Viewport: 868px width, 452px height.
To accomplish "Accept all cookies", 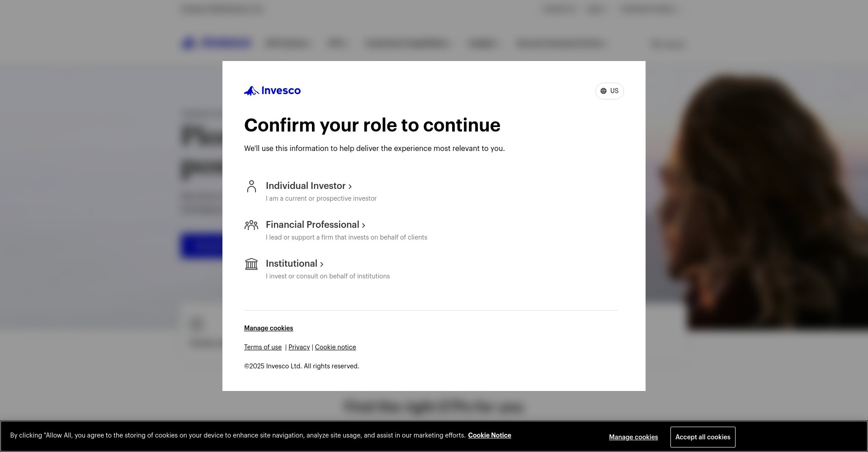I will [703, 437].
